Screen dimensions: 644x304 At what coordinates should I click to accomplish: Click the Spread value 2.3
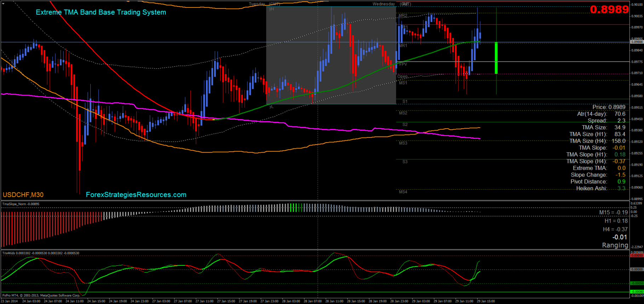tap(621, 120)
